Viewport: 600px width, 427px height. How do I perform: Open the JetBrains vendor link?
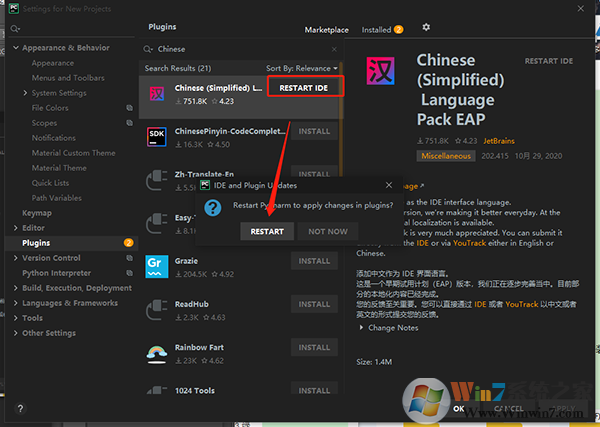[499, 141]
